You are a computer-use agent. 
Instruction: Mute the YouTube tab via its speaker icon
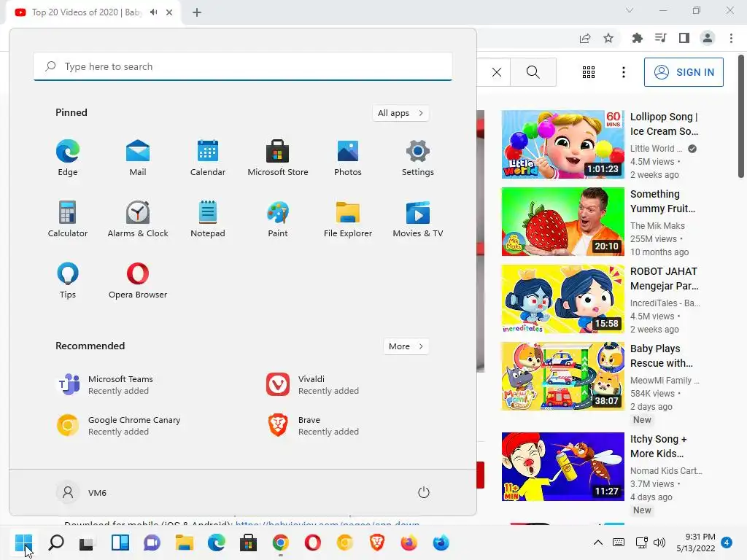coord(153,12)
